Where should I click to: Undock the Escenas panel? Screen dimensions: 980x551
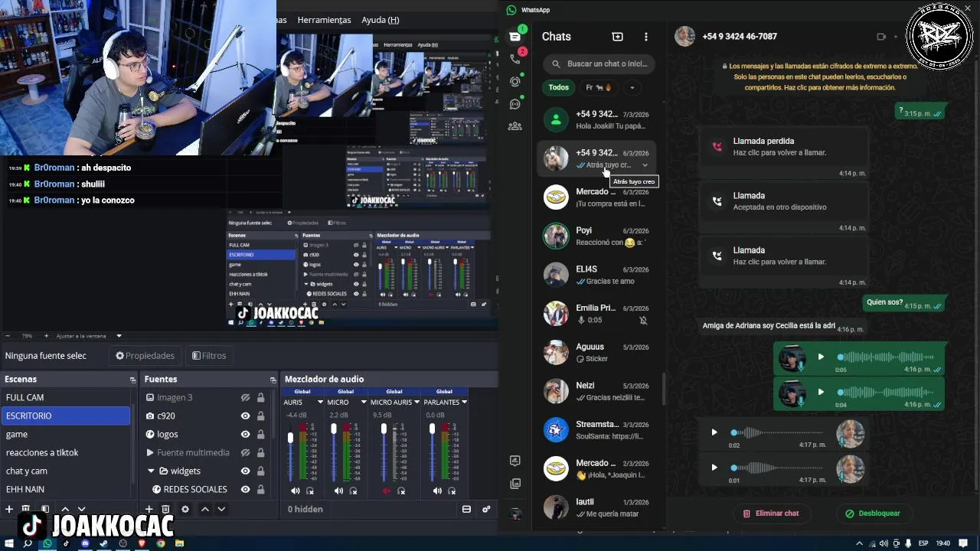(x=132, y=380)
